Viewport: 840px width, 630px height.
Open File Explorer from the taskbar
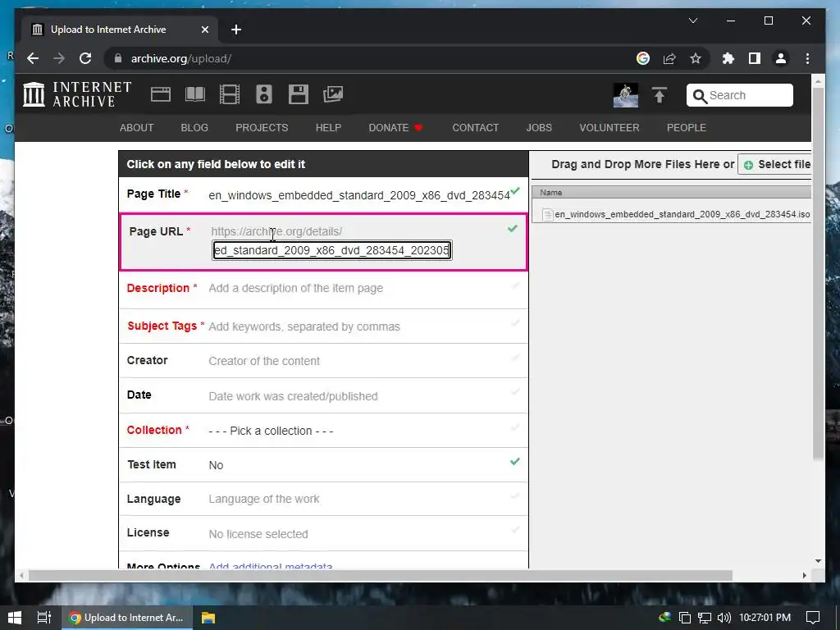click(208, 618)
